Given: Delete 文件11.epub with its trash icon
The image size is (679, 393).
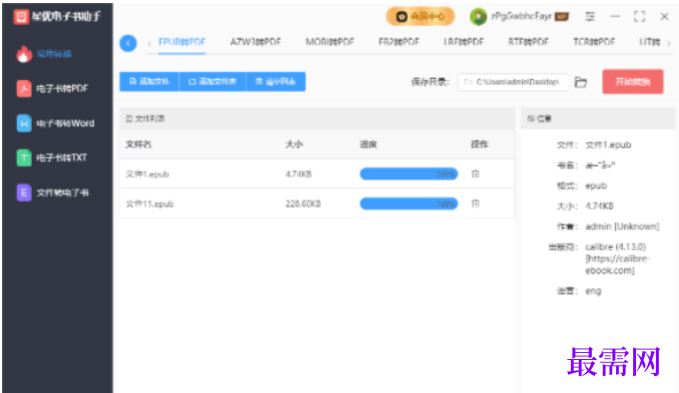Looking at the screenshot, I should 475,203.
